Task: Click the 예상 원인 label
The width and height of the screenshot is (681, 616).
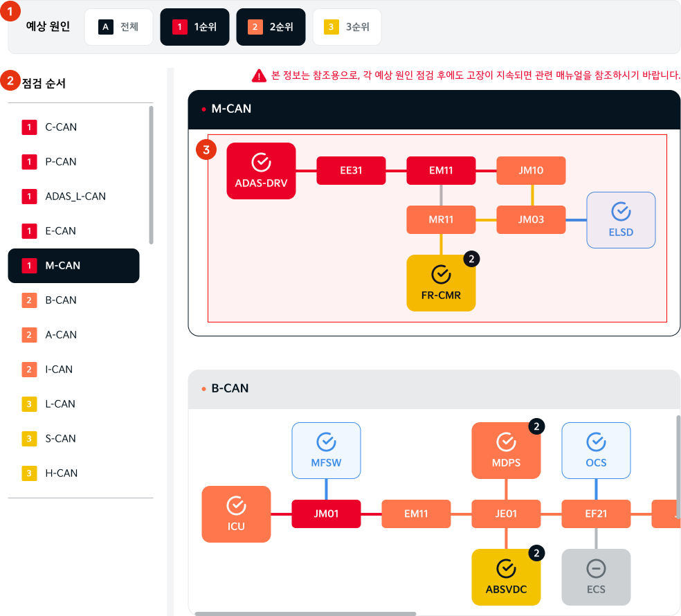Action: (48, 26)
